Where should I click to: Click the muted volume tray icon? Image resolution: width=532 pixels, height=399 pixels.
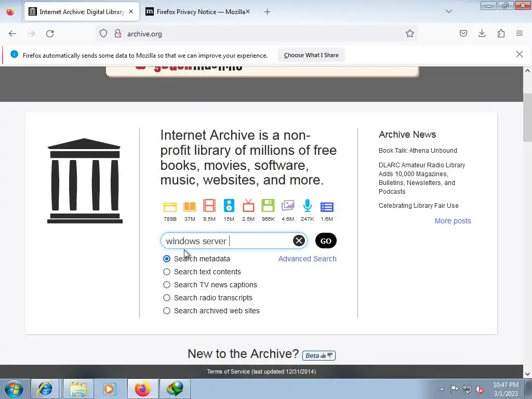[x=480, y=390]
